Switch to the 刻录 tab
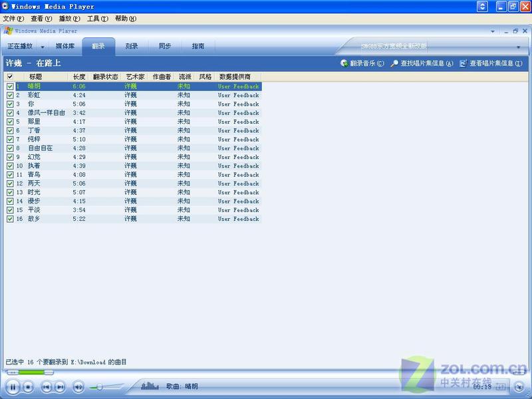Viewport: 532px width, 399px height. click(132, 46)
